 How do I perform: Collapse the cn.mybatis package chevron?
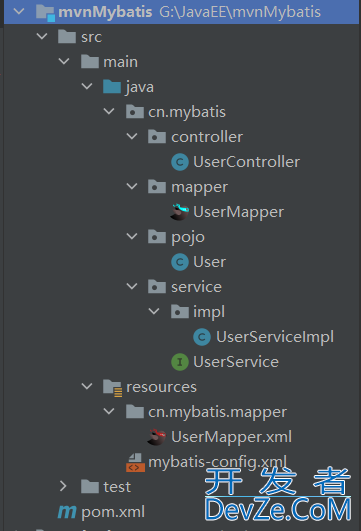109,111
